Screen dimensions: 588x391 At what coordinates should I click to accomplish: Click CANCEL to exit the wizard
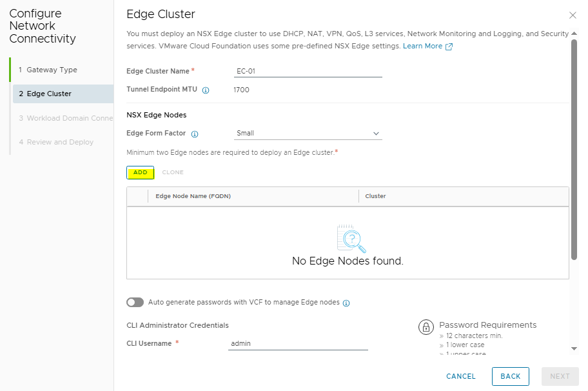(460, 376)
